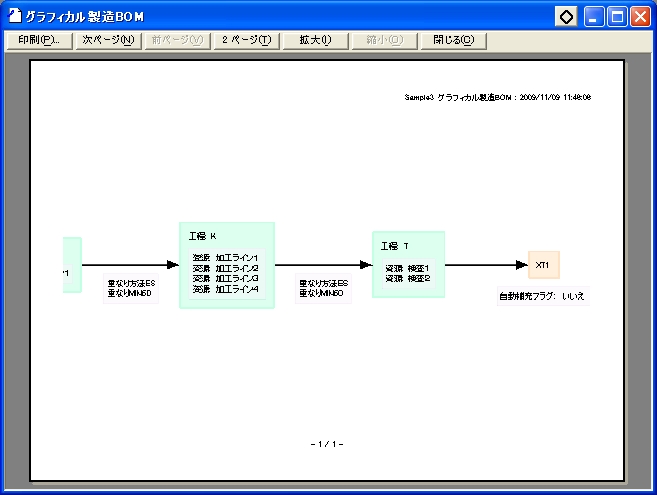
Task: Click resource row 加工ライン1
Action: click(x=225, y=258)
